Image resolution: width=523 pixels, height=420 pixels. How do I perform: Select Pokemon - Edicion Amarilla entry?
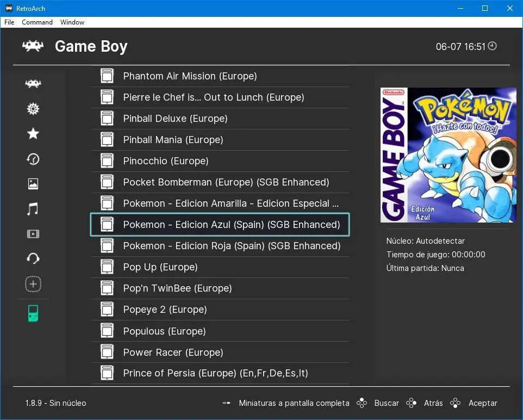(220, 203)
